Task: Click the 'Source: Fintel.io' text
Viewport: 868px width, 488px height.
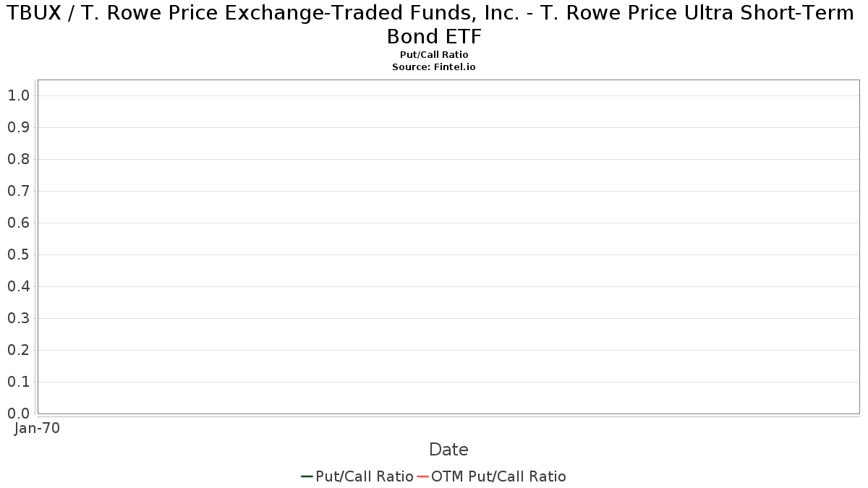Action: tap(434, 67)
